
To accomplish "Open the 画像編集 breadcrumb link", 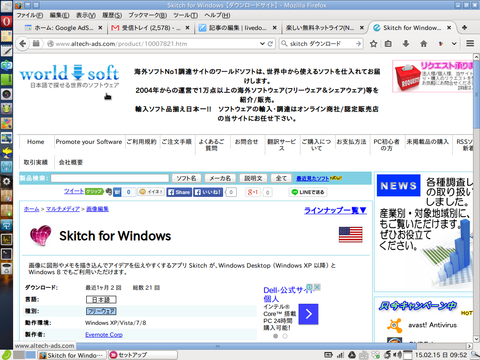I will pos(97,209).
